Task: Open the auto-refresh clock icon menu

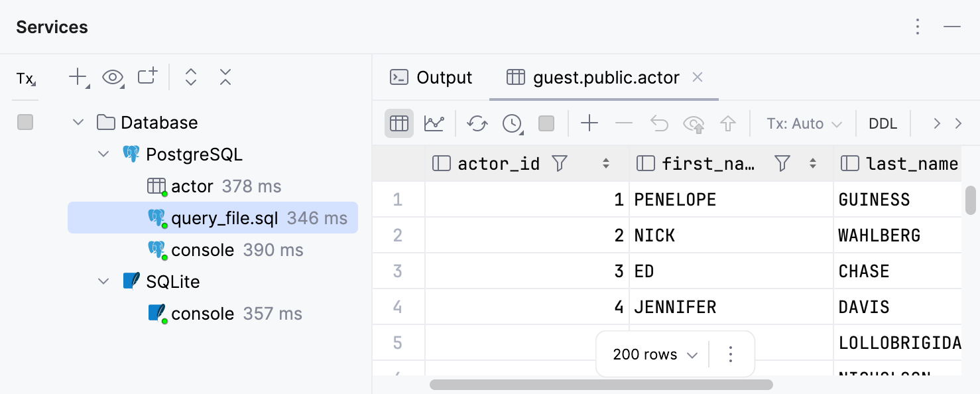Action: [513, 123]
